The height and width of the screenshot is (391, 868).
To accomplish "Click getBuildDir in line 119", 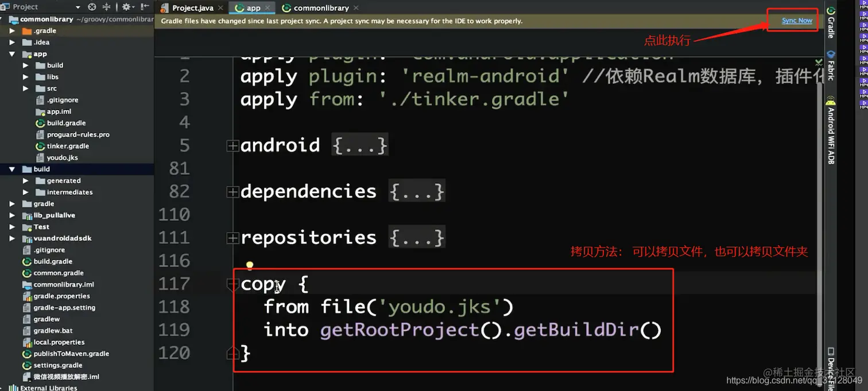I will pos(576,330).
